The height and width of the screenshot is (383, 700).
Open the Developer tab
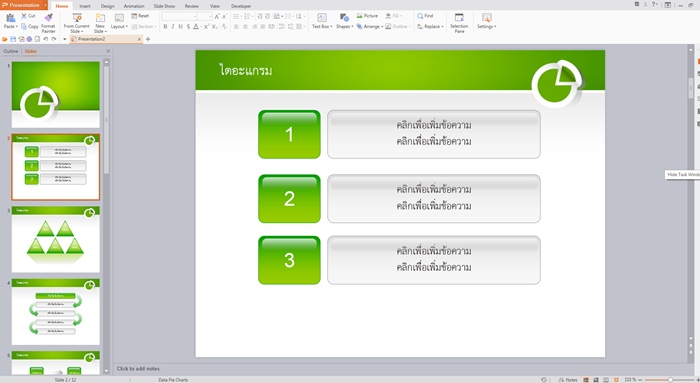(241, 6)
